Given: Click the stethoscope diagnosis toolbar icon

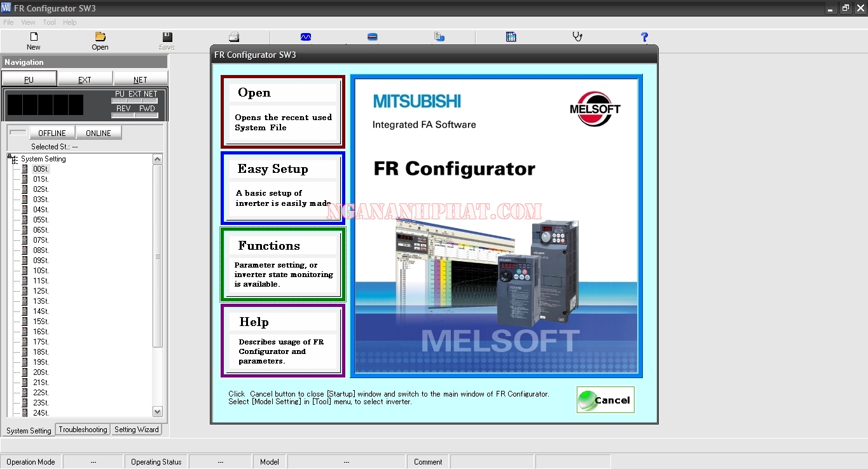Looking at the screenshot, I should (577, 37).
